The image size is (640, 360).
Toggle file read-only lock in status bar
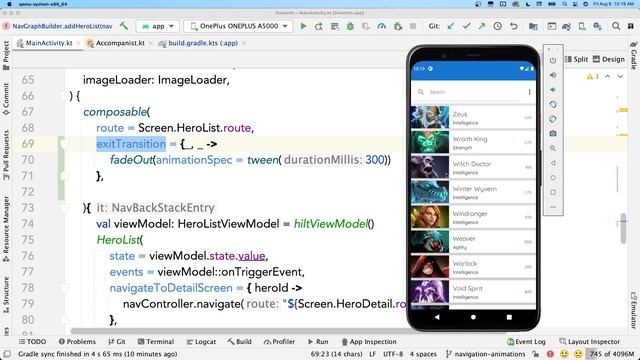point(536,354)
